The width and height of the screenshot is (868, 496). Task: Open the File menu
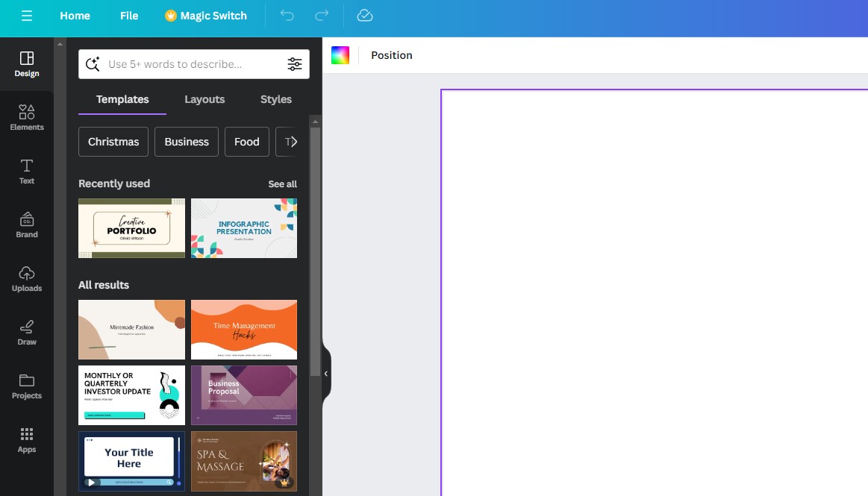tap(129, 16)
